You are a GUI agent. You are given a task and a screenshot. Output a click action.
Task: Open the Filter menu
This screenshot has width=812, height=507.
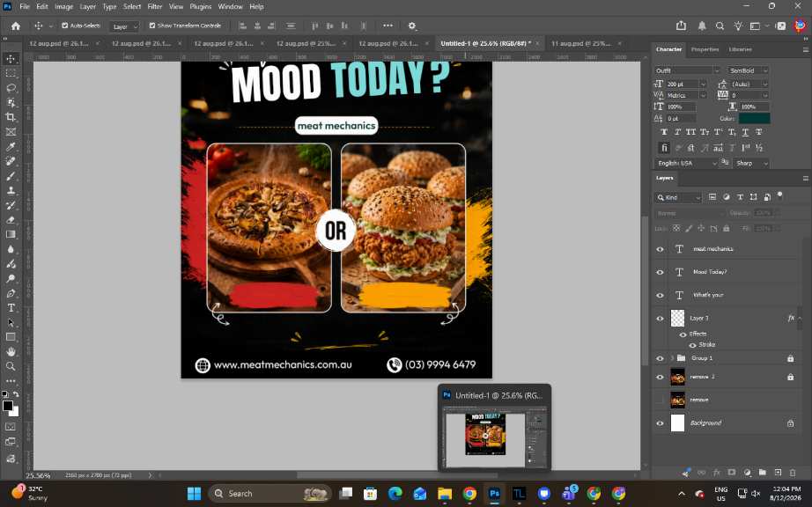[154, 7]
